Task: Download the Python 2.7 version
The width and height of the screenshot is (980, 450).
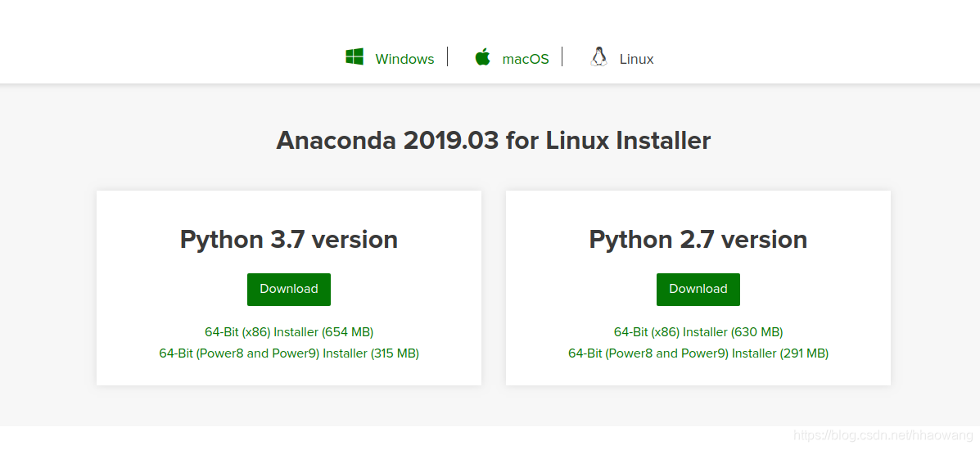Action: pyautogui.click(x=698, y=290)
